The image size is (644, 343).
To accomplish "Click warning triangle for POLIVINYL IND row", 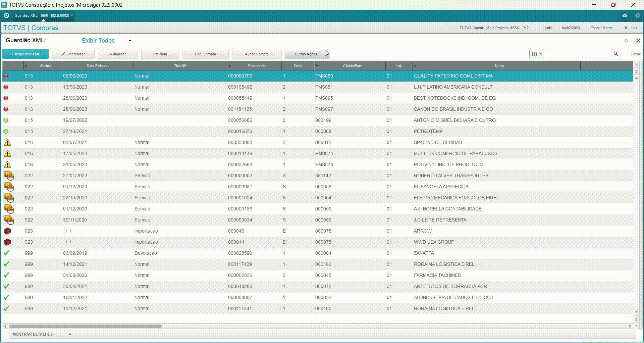I will 7,165.
